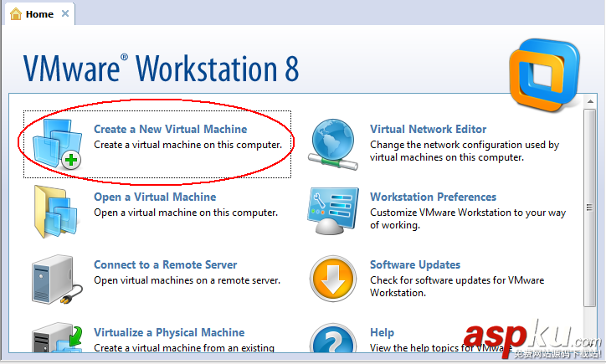Click the text 'Change the network configuration used by'
This screenshot has width=606, height=364.
(465, 145)
